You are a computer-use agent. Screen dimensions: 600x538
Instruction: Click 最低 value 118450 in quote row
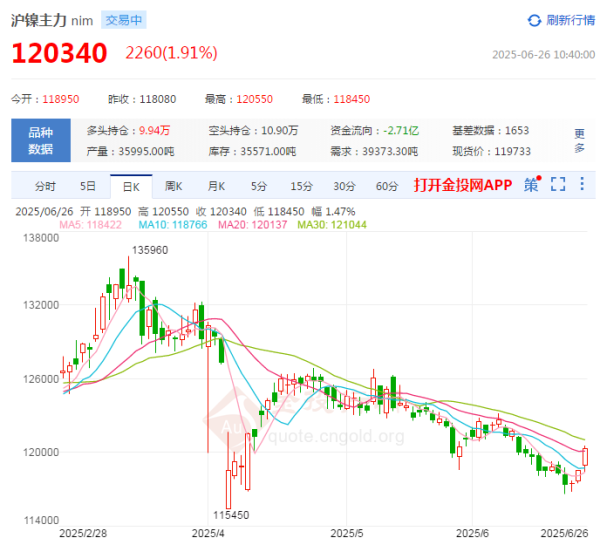352,99
